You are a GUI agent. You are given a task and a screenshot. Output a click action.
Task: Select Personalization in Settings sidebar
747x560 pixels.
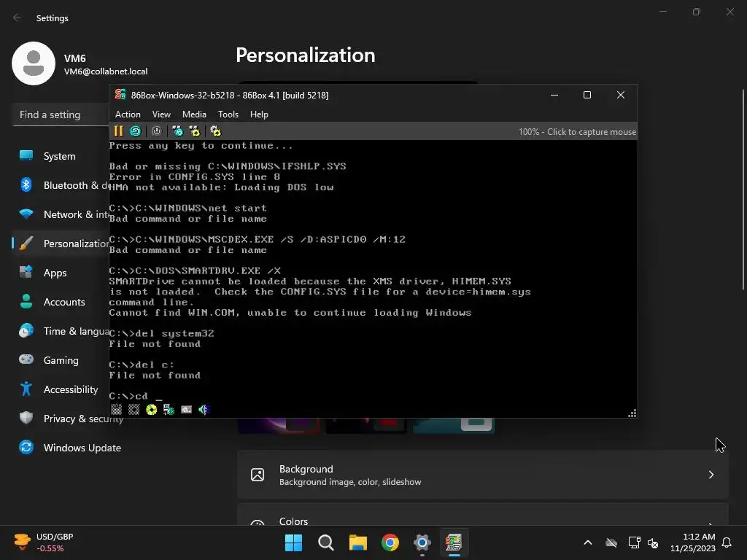[x=60, y=244]
